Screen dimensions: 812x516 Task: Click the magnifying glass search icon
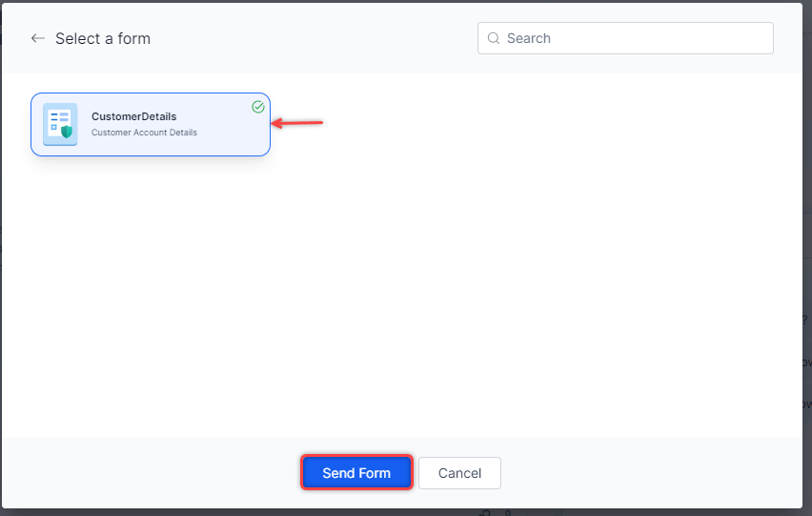(x=494, y=38)
